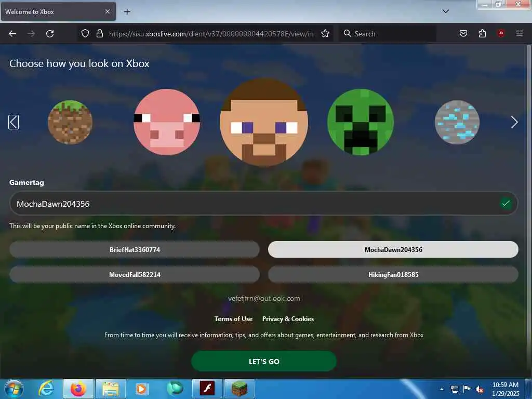Open Firefox extensions puzzle icon
This screenshot has width=532, height=399.
click(x=482, y=33)
